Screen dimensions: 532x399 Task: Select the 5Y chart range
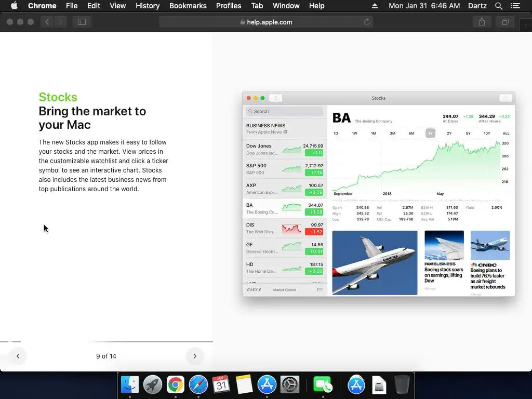point(468,134)
